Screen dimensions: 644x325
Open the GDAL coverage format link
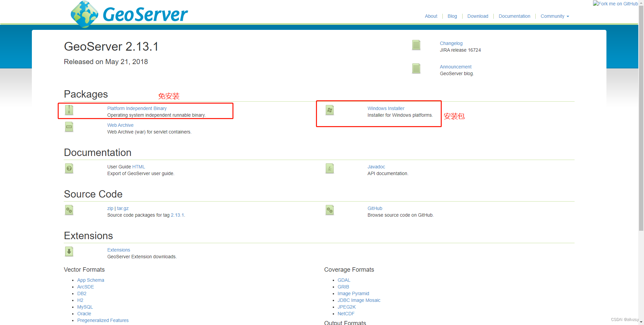pos(344,280)
